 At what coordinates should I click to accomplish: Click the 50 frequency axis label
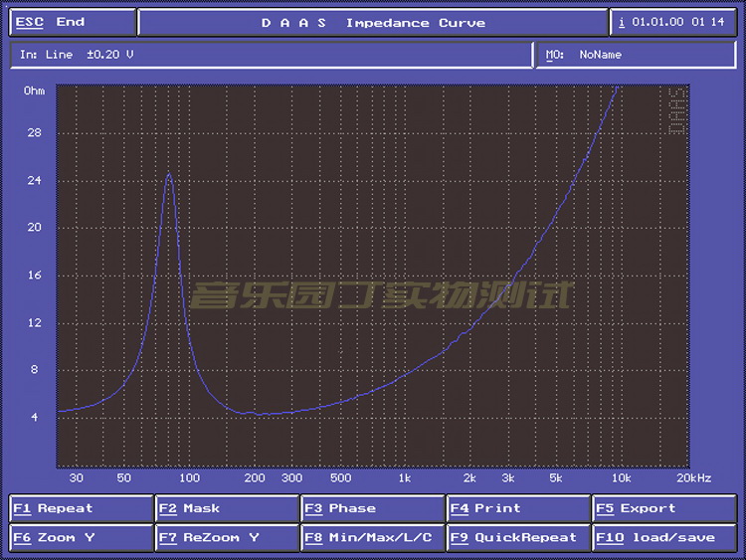click(123, 478)
